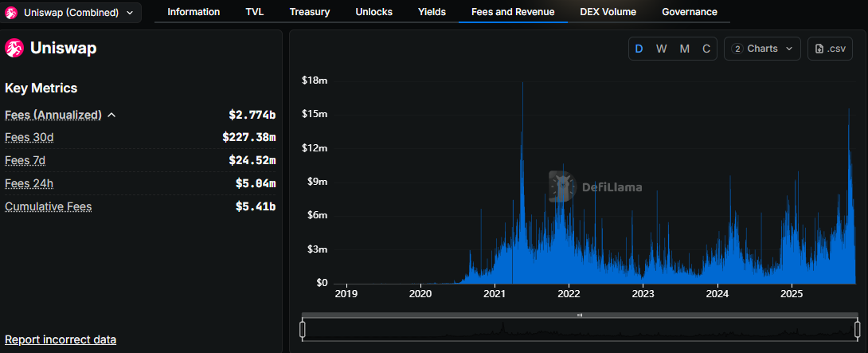Switch chart to weekly (W) interval
This screenshot has height=353, width=868.
(662, 49)
